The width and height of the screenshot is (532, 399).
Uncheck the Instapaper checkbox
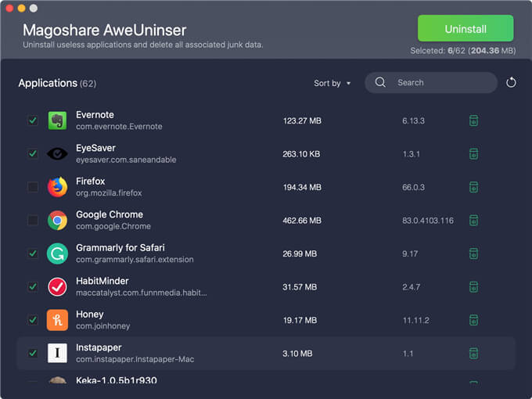(x=33, y=353)
